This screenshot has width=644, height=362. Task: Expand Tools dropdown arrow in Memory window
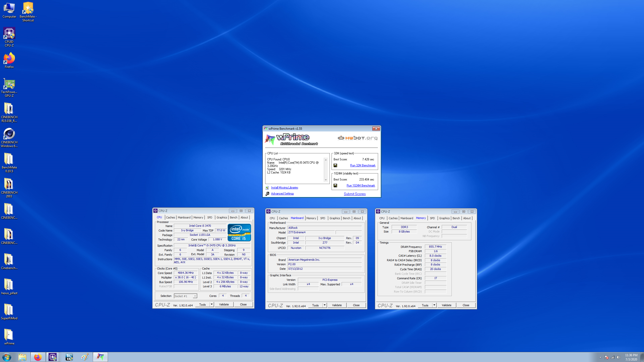click(x=434, y=305)
